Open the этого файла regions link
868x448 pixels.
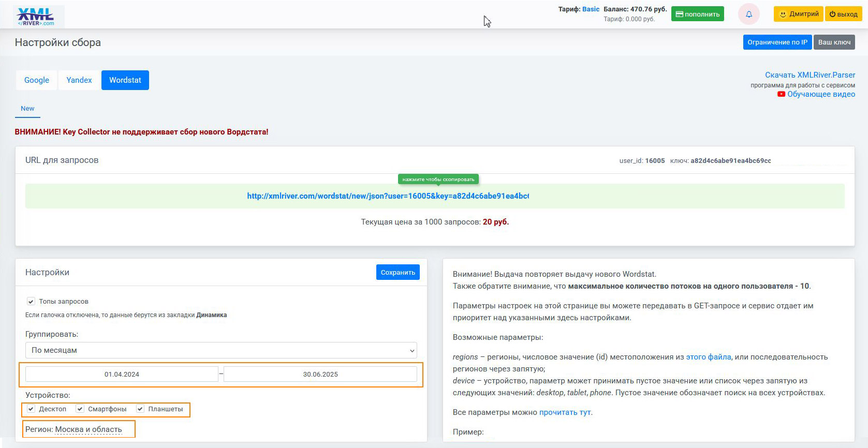point(708,357)
